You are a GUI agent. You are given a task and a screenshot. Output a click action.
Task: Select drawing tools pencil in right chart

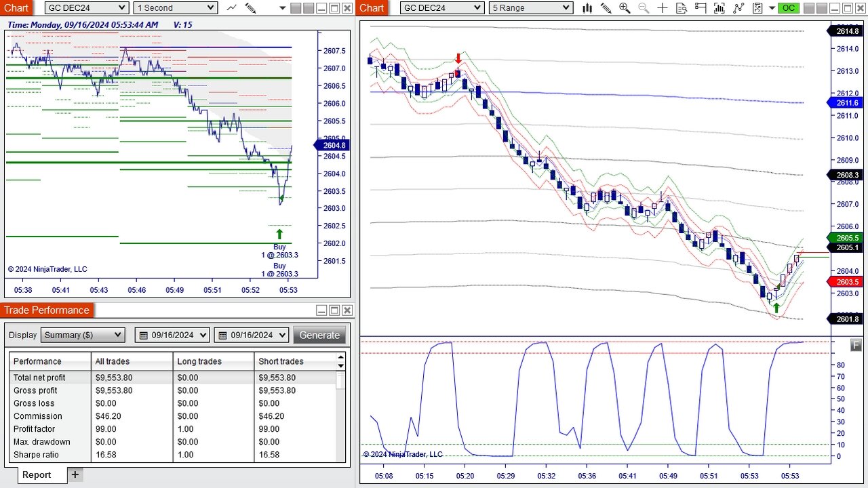click(x=606, y=8)
